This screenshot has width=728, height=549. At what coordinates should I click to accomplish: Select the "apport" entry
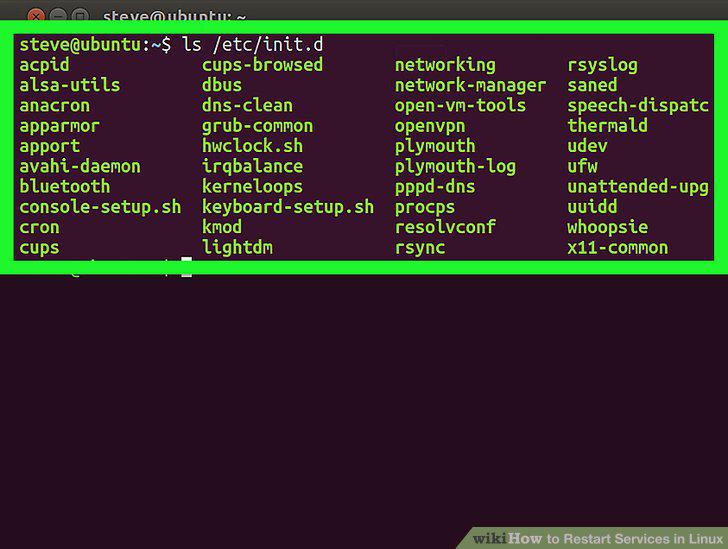tap(50, 147)
